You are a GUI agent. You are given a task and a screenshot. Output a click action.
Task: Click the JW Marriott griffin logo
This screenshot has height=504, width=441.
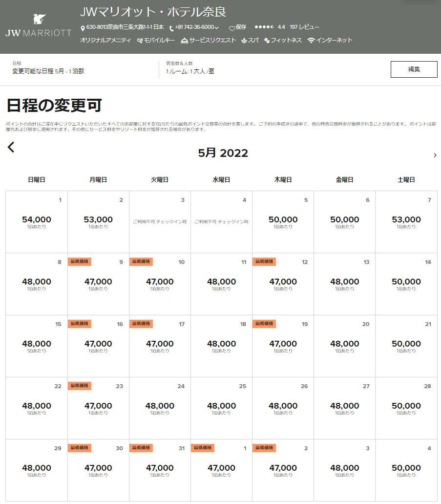coord(38,20)
